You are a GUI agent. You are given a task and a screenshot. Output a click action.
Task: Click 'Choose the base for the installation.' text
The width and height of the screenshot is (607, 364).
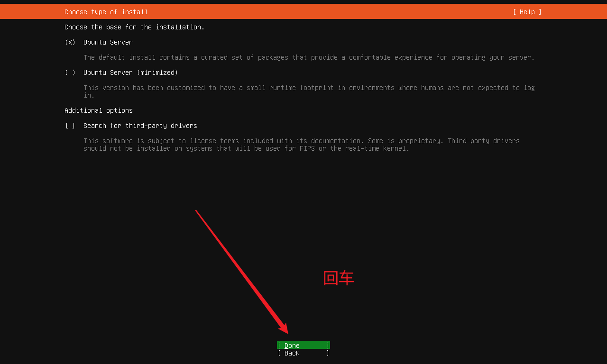pos(135,27)
